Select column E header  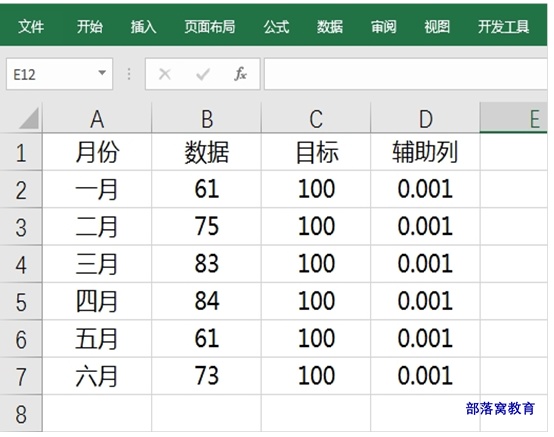coord(514,119)
